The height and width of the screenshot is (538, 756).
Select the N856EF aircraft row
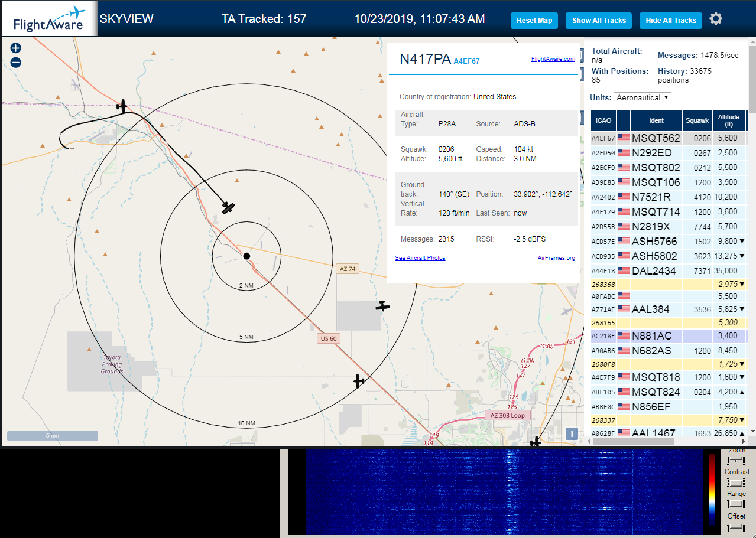(x=669, y=407)
